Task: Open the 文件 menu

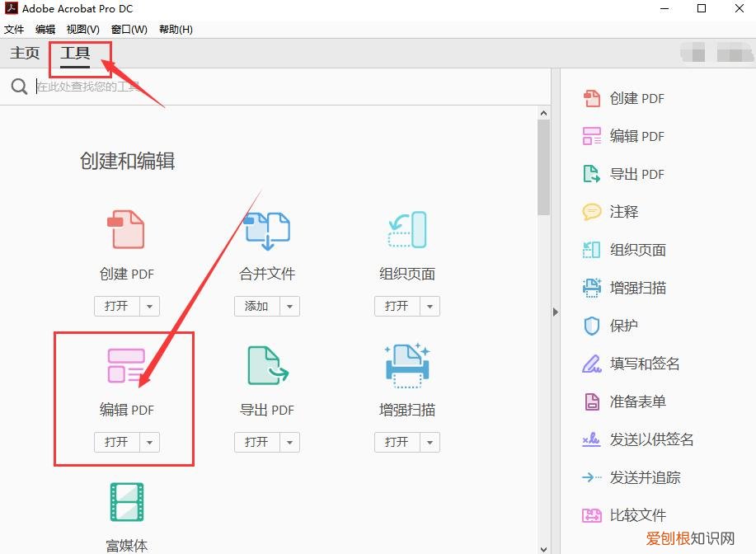Action: coord(14,30)
